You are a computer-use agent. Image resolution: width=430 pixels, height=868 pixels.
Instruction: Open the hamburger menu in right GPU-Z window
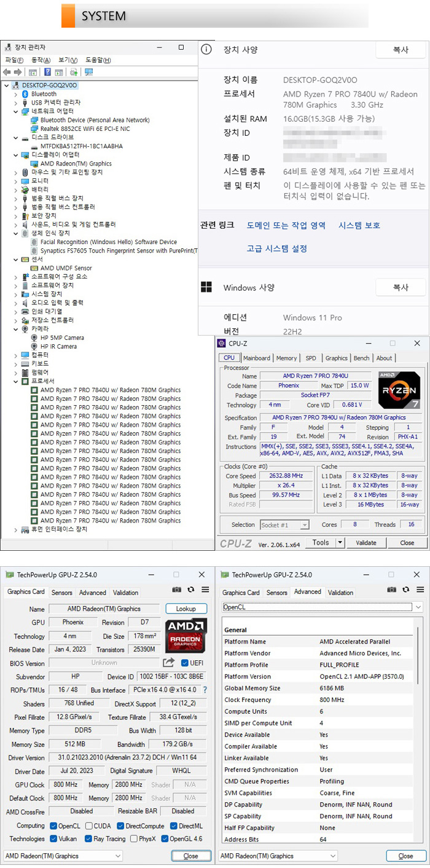[420, 590]
